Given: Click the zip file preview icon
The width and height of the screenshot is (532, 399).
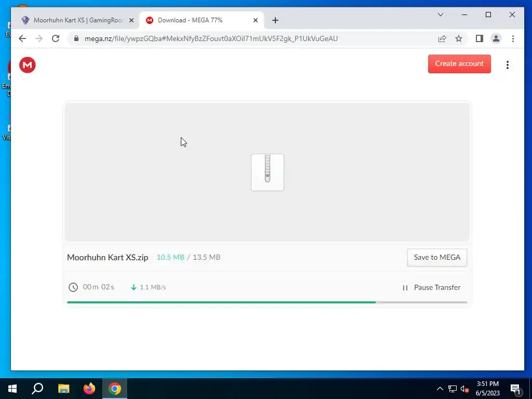Looking at the screenshot, I should click(268, 172).
